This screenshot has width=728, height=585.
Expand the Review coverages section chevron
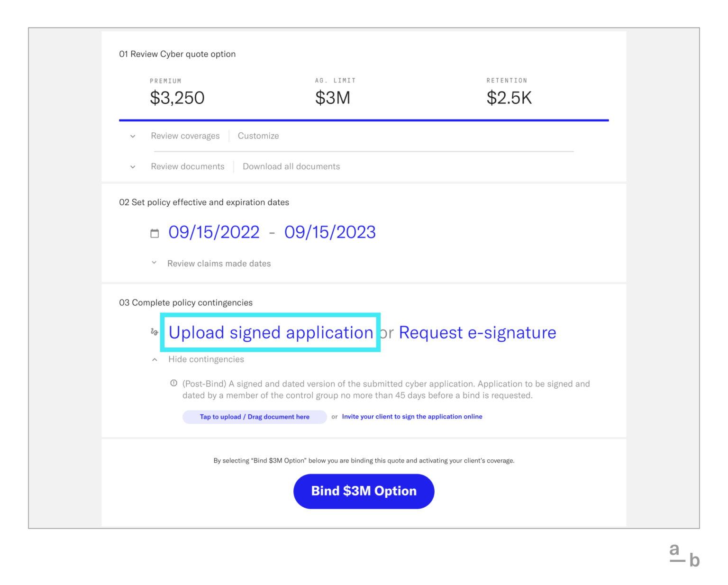[x=132, y=136]
